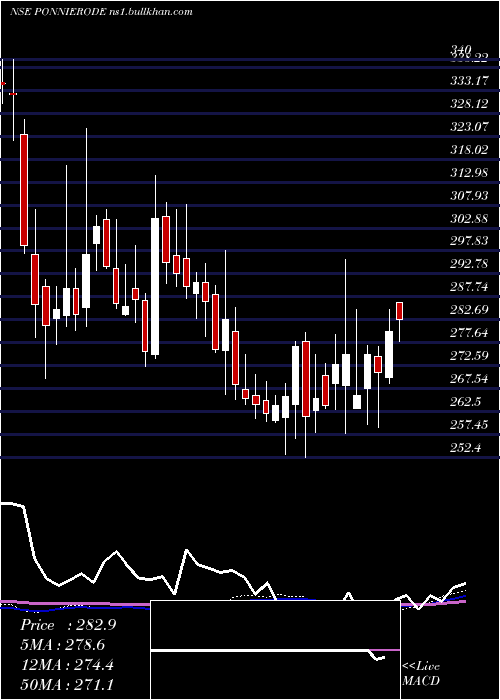Viewport: 500px width, 700px height.
Task: Click the 323.07 price axis label
Action: pyautogui.click(x=469, y=127)
